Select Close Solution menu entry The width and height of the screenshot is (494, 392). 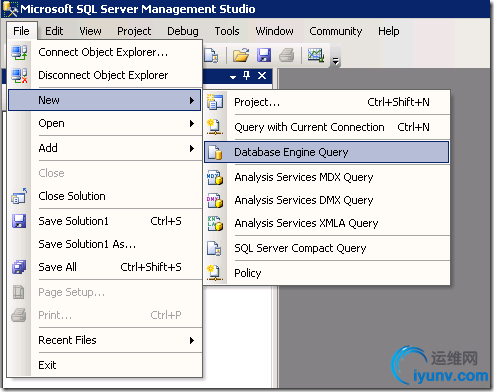click(105, 196)
